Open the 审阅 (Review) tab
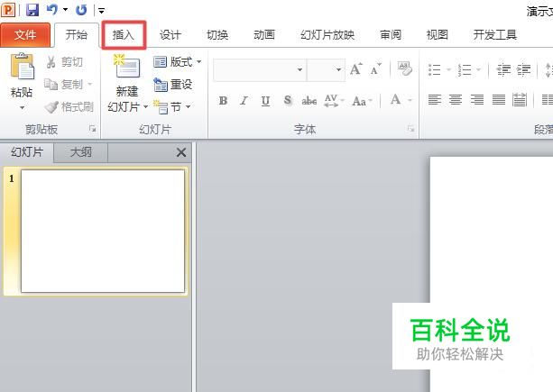 coord(391,35)
